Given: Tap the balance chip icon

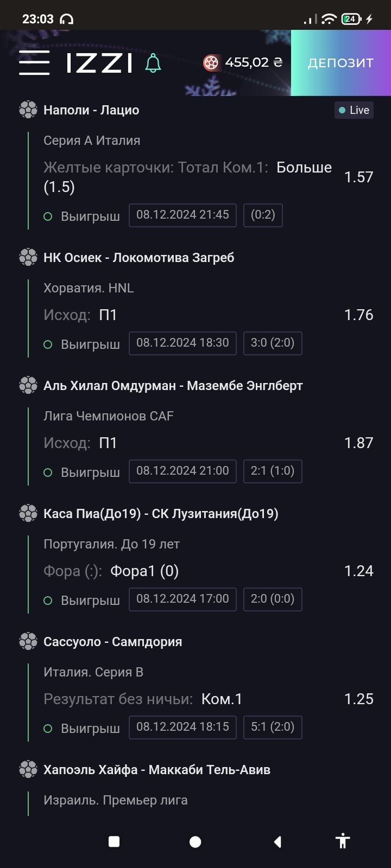Looking at the screenshot, I should 211,63.
